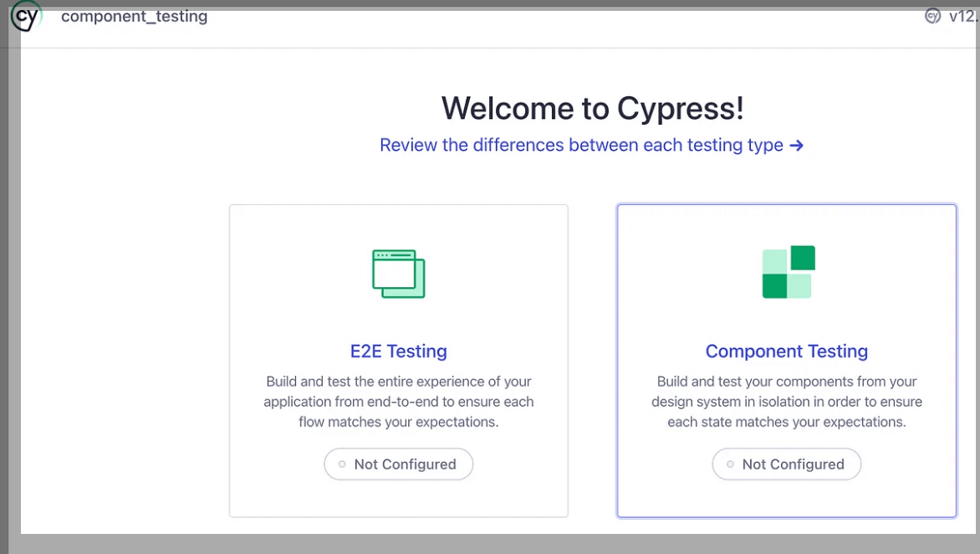The height and width of the screenshot is (554, 980).
Task: Click the Component Testing squares icon
Action: point(789,272)
